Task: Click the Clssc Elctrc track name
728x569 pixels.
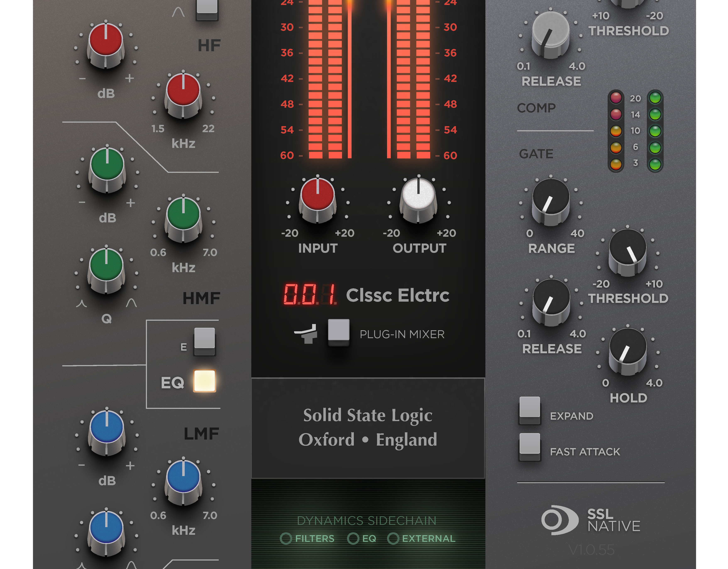Action: click(398, 295)
